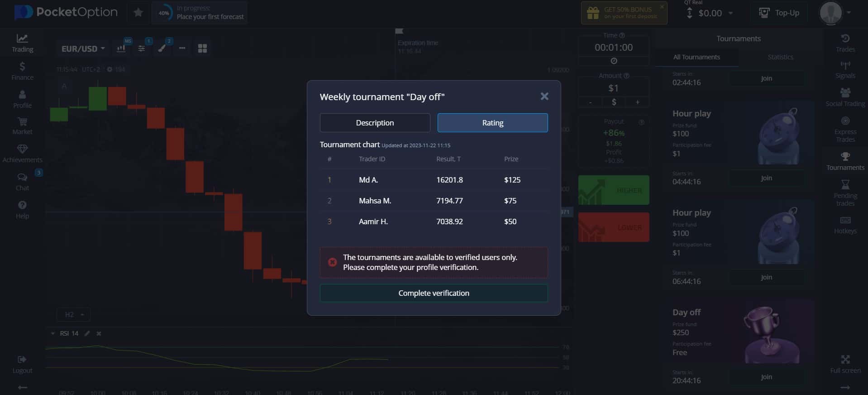This screenshot has width=868, height=395.
Task: Close the Weekly tournament dialog
Action: click(544, 96)
